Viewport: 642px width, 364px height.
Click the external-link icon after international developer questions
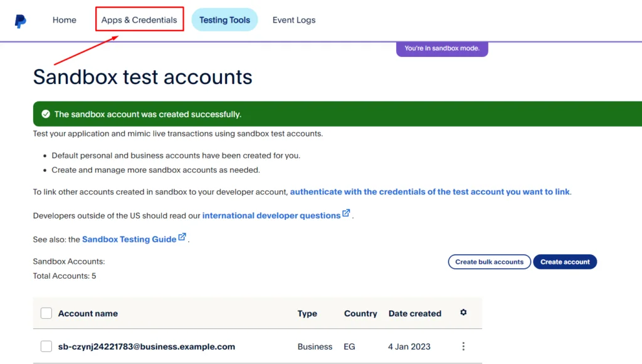346,213
